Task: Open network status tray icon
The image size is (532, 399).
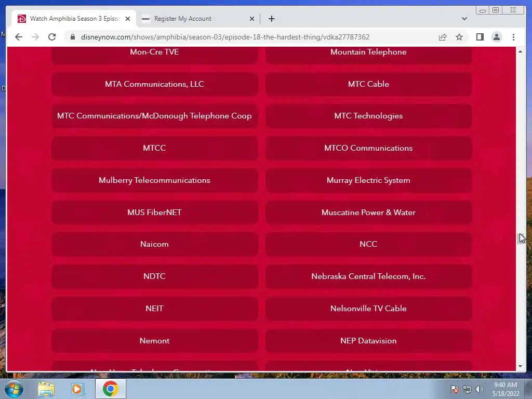Action: 467,389
